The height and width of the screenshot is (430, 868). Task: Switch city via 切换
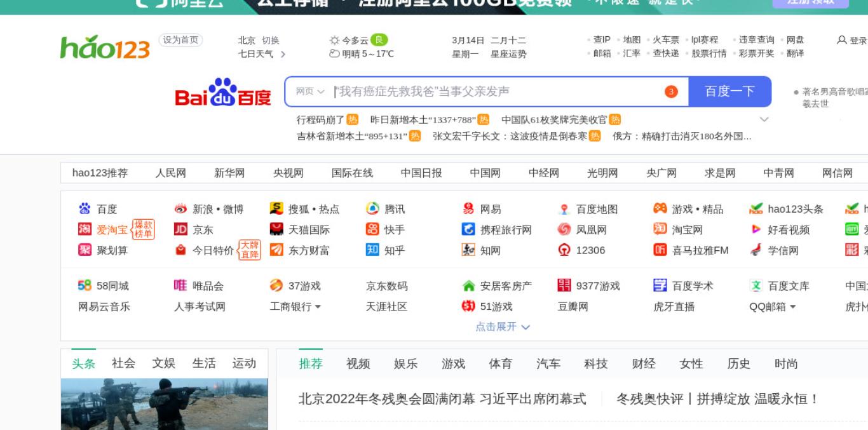271,40
